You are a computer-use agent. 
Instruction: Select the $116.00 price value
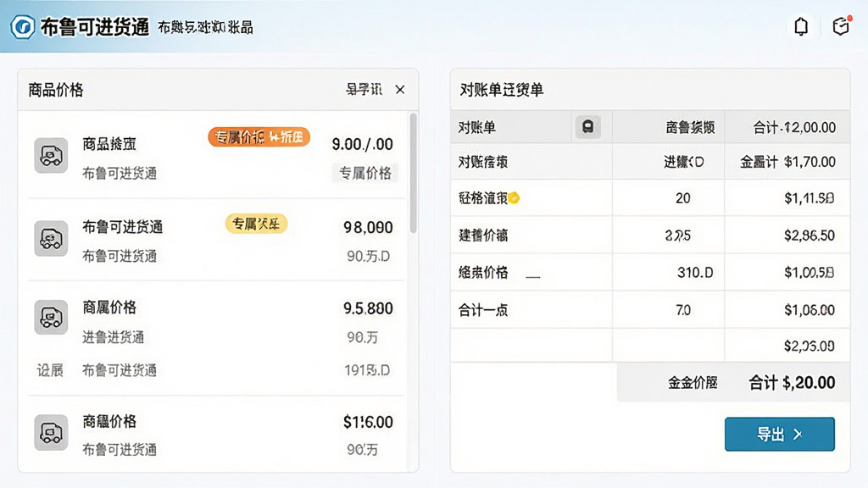pos(368,422)
